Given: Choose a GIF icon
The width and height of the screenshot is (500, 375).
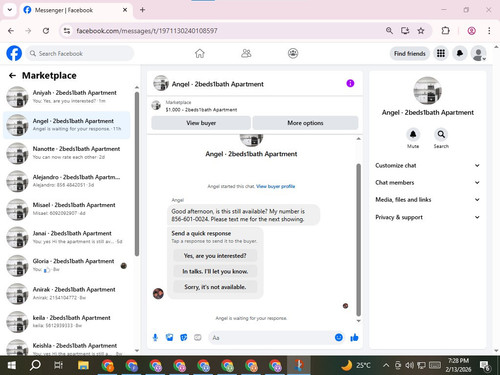Looking at the screenshot, I should click(x=198, y=338).
